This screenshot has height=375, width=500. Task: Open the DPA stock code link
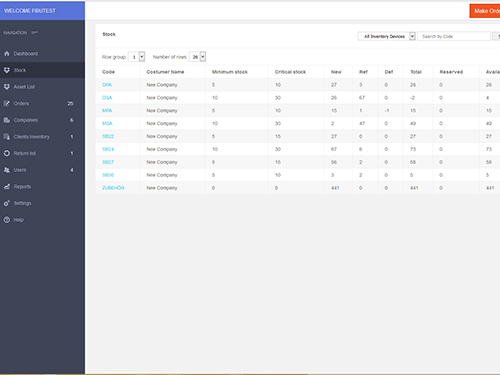pos(107,85)
